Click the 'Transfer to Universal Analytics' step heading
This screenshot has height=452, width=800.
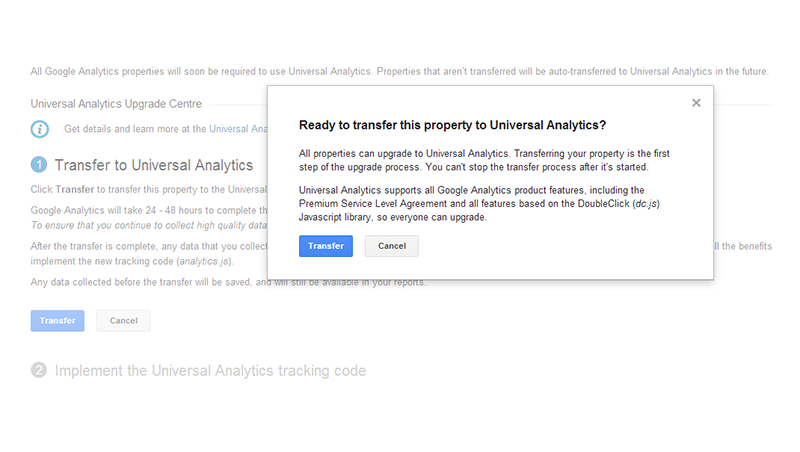153,165
